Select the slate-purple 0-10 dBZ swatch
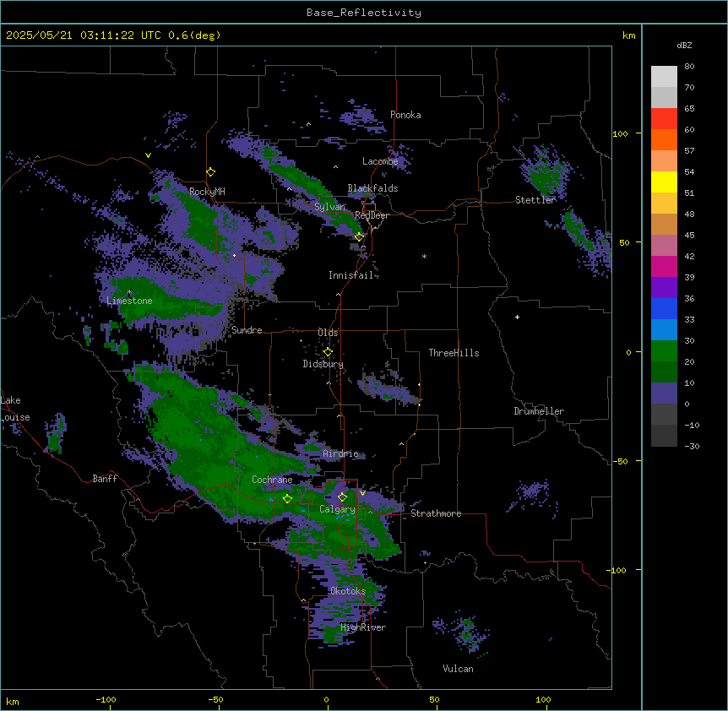The width and height of the screenshot is (728, 711). (664, 393)
